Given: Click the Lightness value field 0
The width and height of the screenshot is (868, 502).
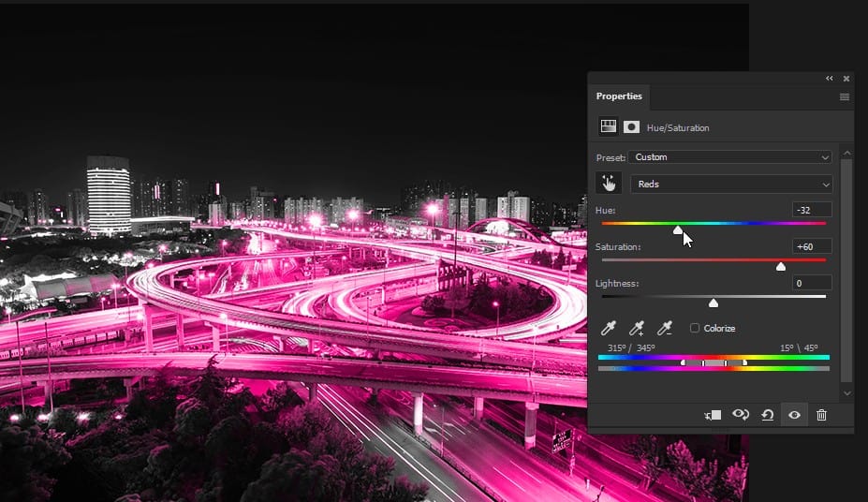Looking at the screenshot, I should pos(812,283).
